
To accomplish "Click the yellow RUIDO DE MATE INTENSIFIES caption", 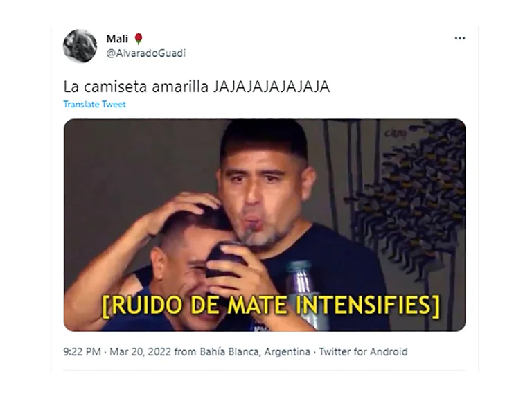I will point(270,305).
